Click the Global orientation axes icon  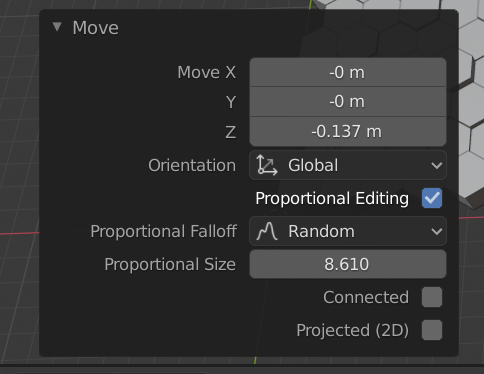pyautogui.click(x=267, y=165)
